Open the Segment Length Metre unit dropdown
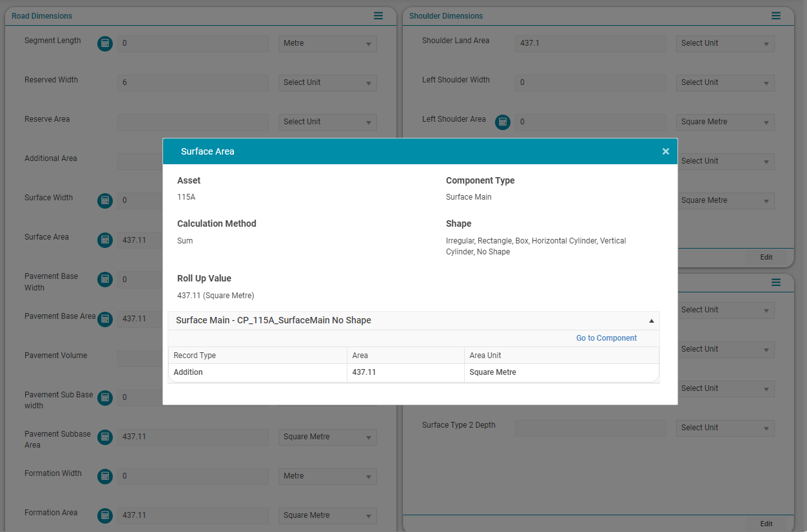This screenshot has width=807, height=532. click(x=327, y=44)
